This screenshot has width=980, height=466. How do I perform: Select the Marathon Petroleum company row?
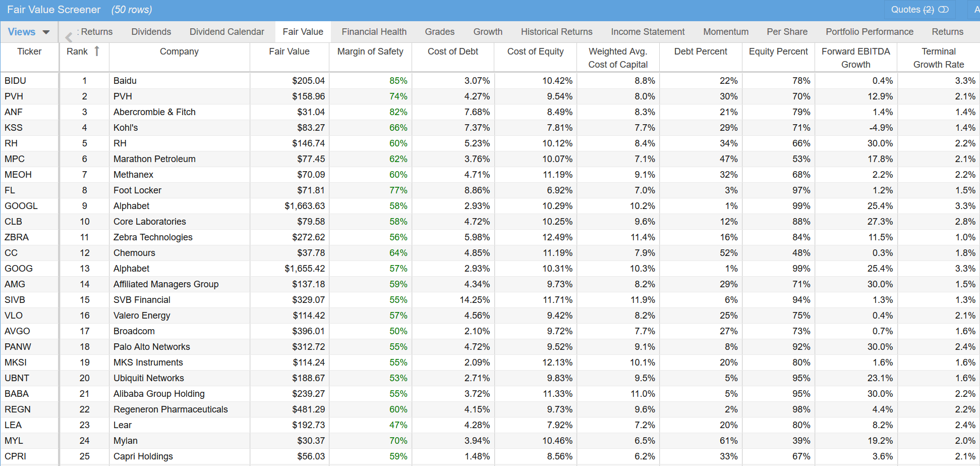pos(154,159)
